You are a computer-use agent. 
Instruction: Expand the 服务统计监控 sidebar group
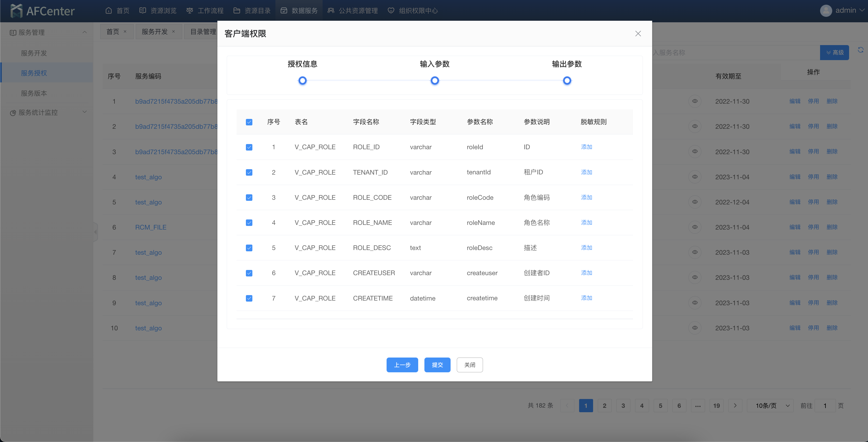[84, 112]
